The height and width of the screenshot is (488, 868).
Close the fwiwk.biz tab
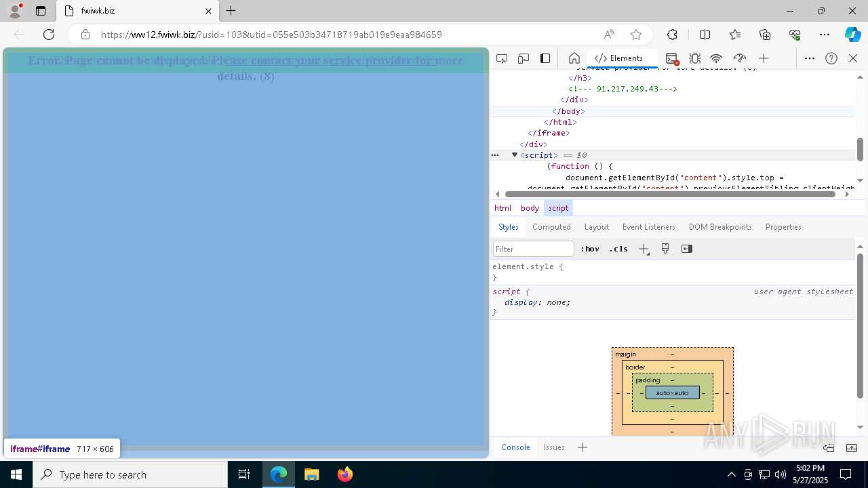[x=208, y=11]
